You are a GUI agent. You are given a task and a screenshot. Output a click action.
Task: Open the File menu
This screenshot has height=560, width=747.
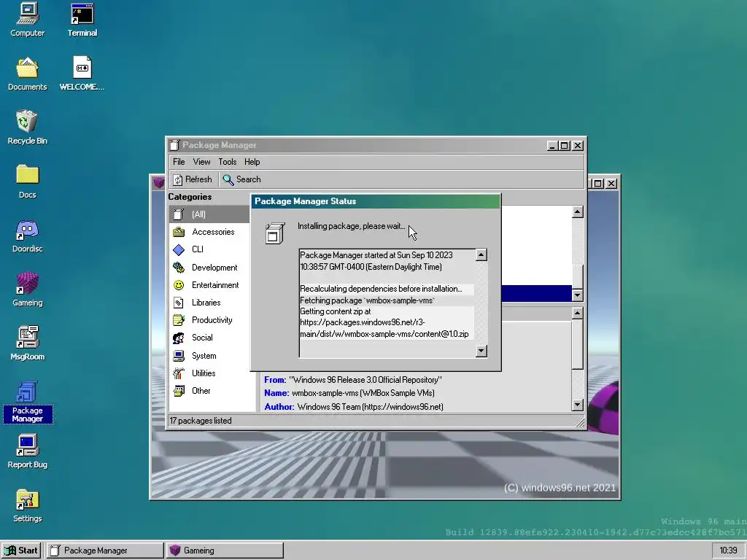click(x=179, y=162)
